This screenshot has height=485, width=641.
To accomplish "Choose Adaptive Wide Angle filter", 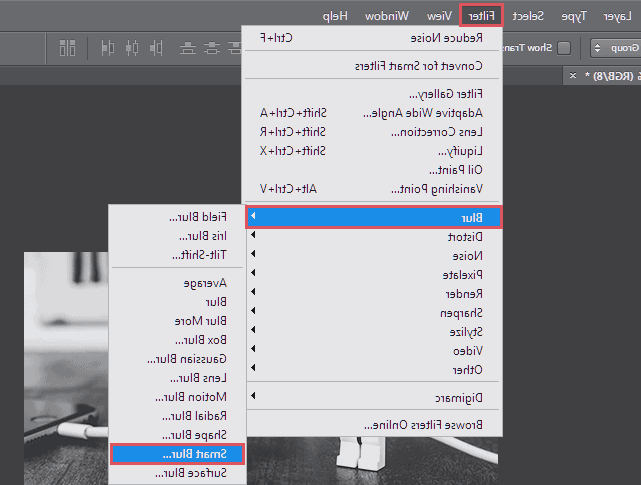I will coord(372,113).
